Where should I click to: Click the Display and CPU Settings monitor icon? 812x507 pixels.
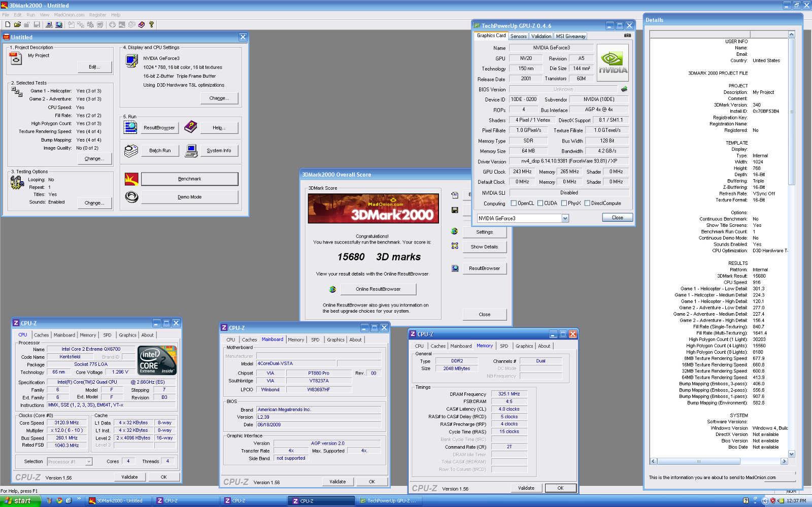131,61
